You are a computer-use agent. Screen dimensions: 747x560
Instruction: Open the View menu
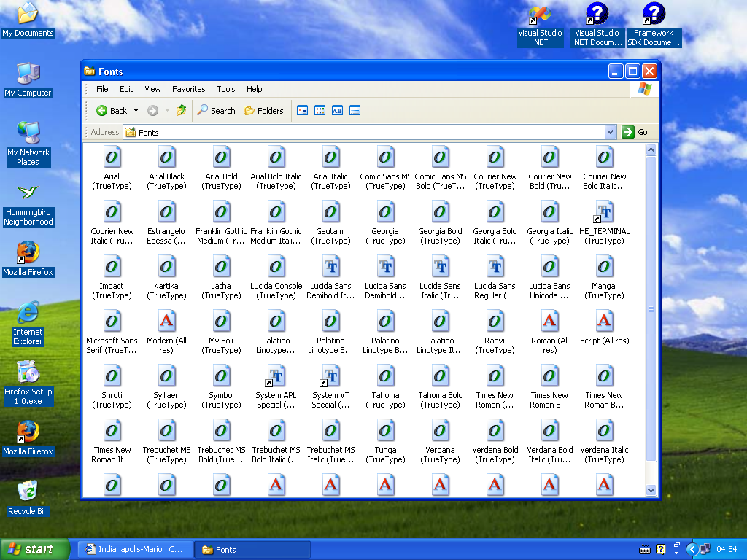pyautogui.click(x=152, y=89)
